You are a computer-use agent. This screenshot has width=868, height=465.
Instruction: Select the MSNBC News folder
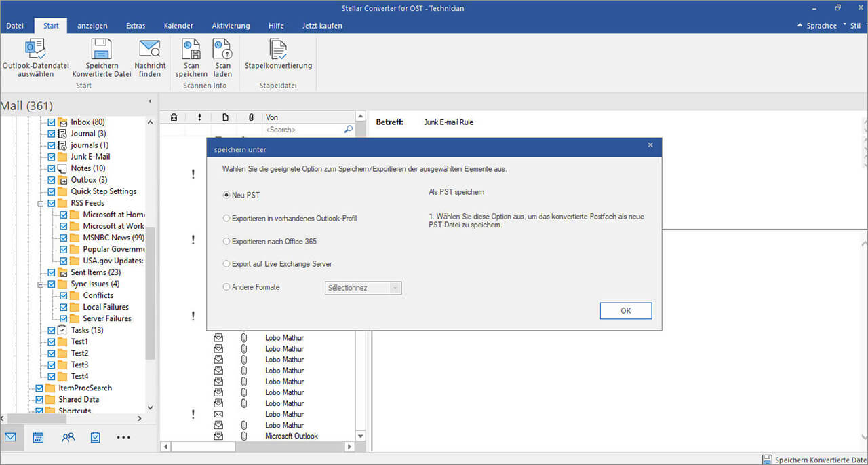click(113, 238)
